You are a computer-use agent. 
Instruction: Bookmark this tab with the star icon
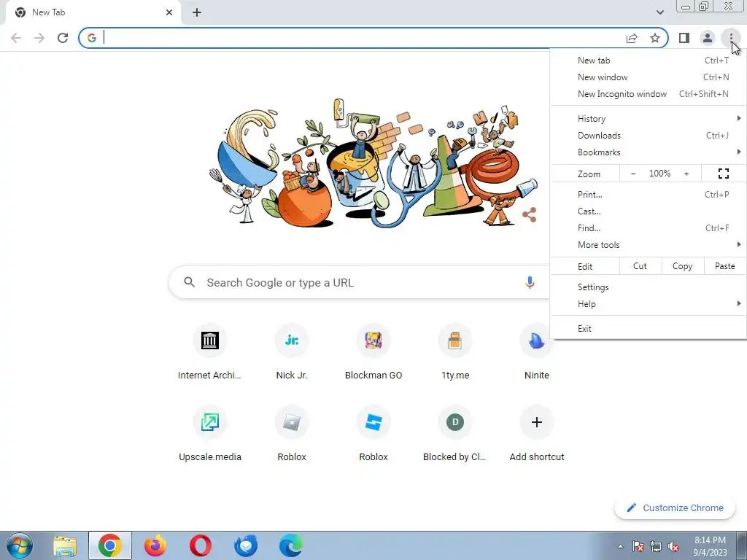coord(655,38)
